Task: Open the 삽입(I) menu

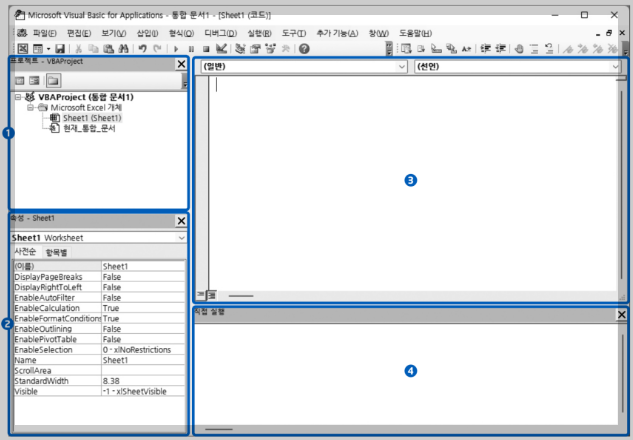Action: click(x=148, y=33)
